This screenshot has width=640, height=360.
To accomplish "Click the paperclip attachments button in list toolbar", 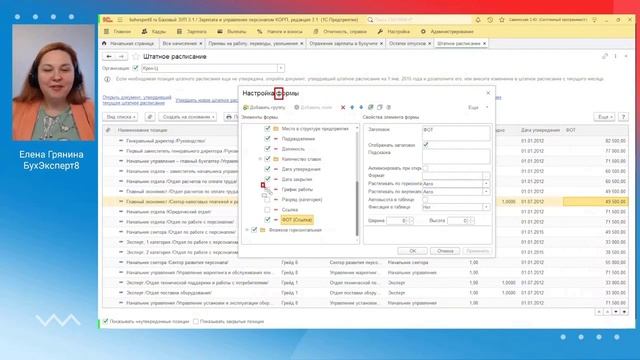I will pyautogui.click(x=150, y=117).
